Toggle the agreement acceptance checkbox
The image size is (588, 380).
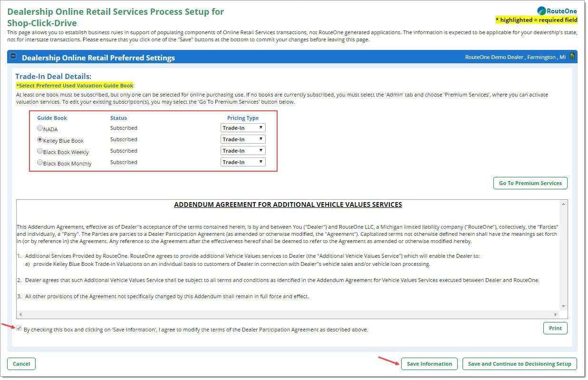[19, 329]
